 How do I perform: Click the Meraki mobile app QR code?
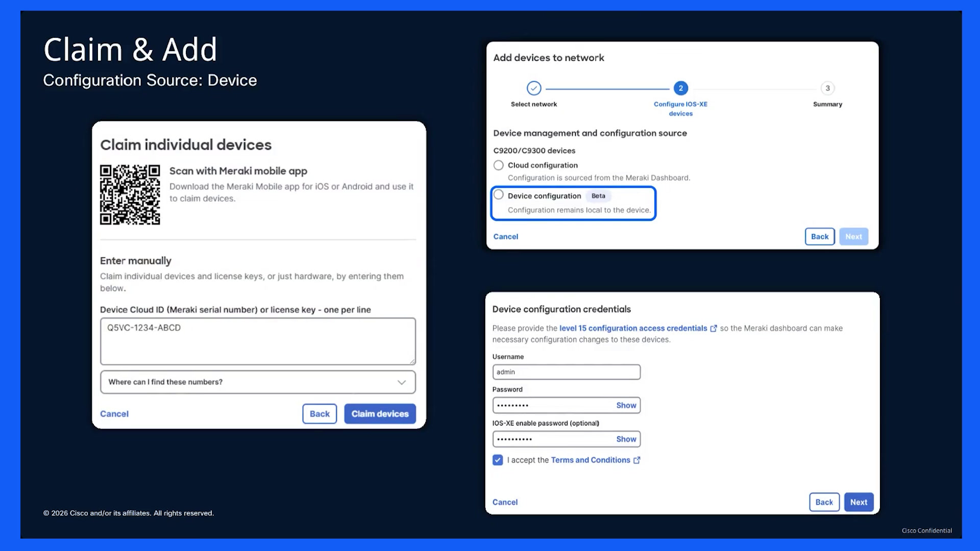130,194
